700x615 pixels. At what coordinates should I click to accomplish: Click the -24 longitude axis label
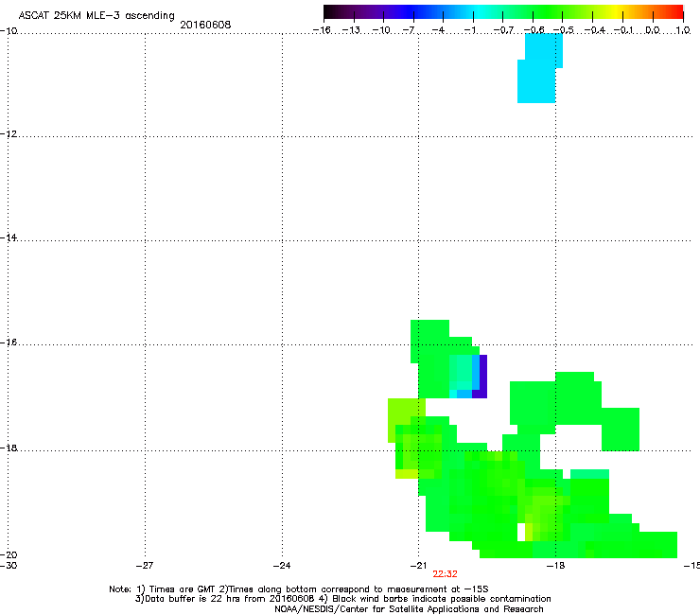(x=282, y=566)
